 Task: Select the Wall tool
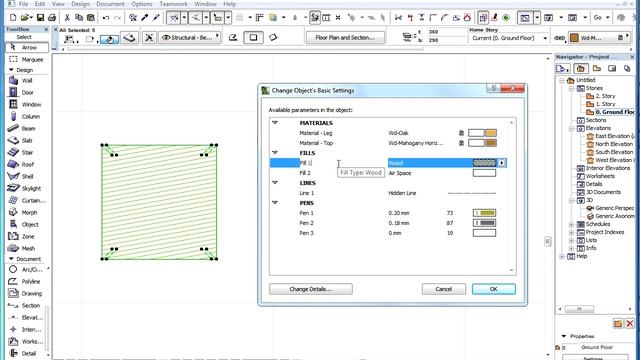coord(27,81)
